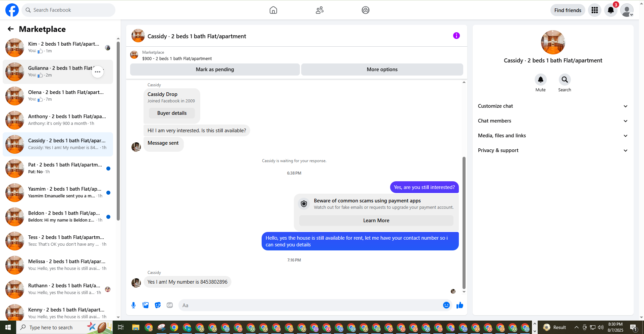The height and width of the screenshot is (334, 644).
Task: Send a thumbs-up like
Action: tap(460, 305)
